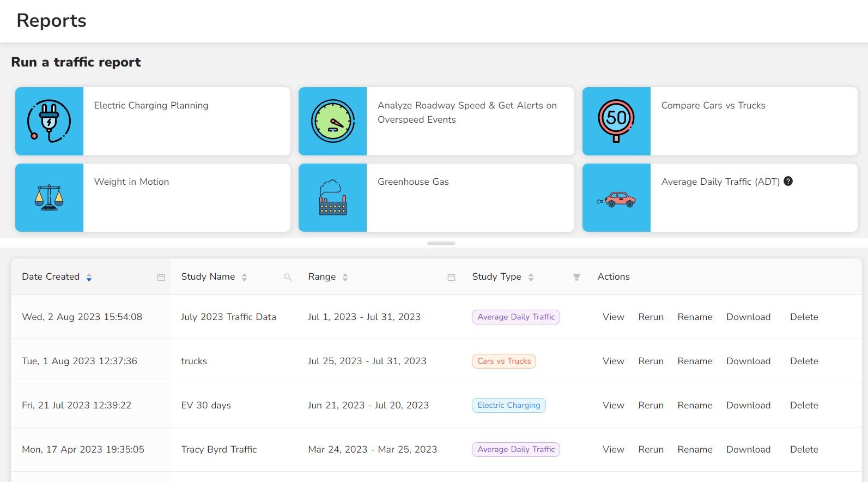868x482 pixels.
Task: Open the Study Type filter funnel
Action: [x=576, y=278]
